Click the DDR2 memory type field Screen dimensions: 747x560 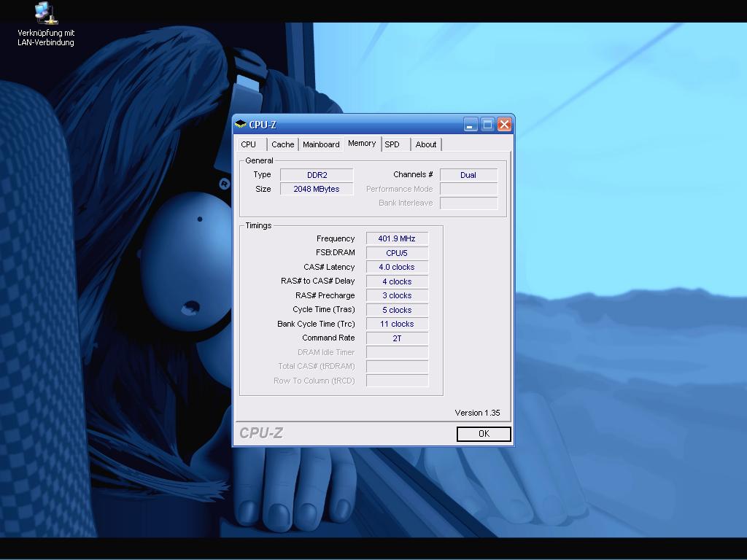317,175
